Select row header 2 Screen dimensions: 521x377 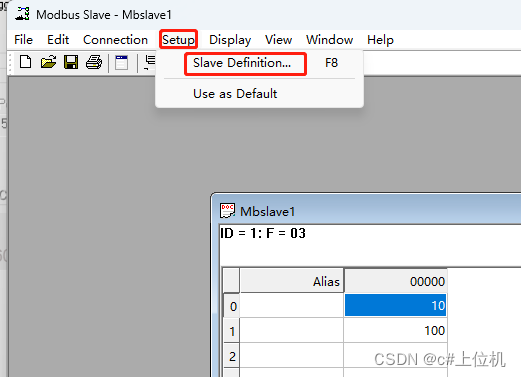point(232,356)
